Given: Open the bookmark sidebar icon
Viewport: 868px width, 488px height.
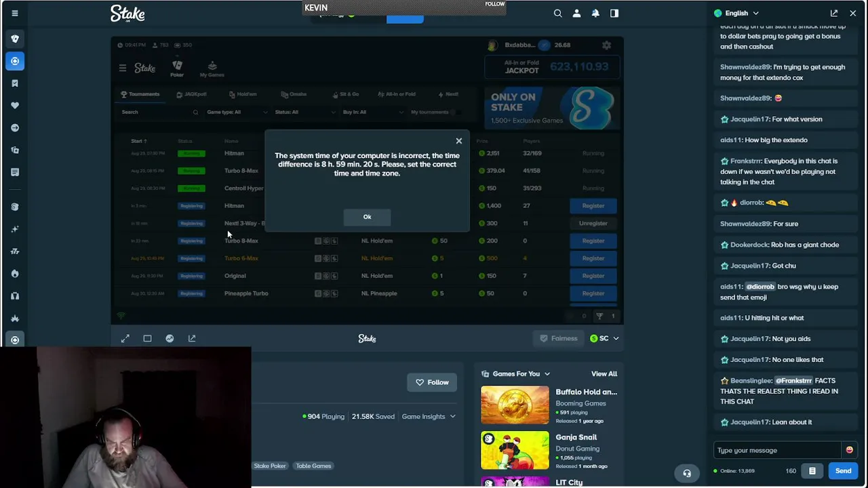Looking at the screenshot, I should pyautogui.click(x=15, y=83).
